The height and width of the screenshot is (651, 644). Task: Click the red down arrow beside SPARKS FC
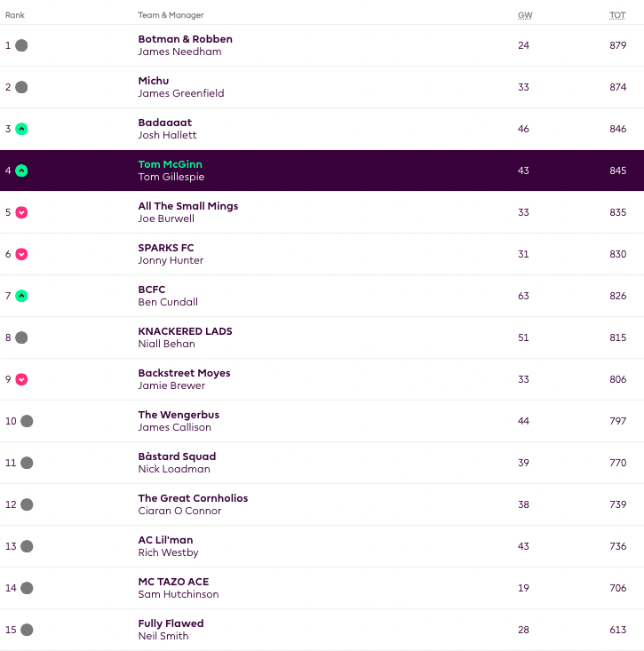pos(21,254)
